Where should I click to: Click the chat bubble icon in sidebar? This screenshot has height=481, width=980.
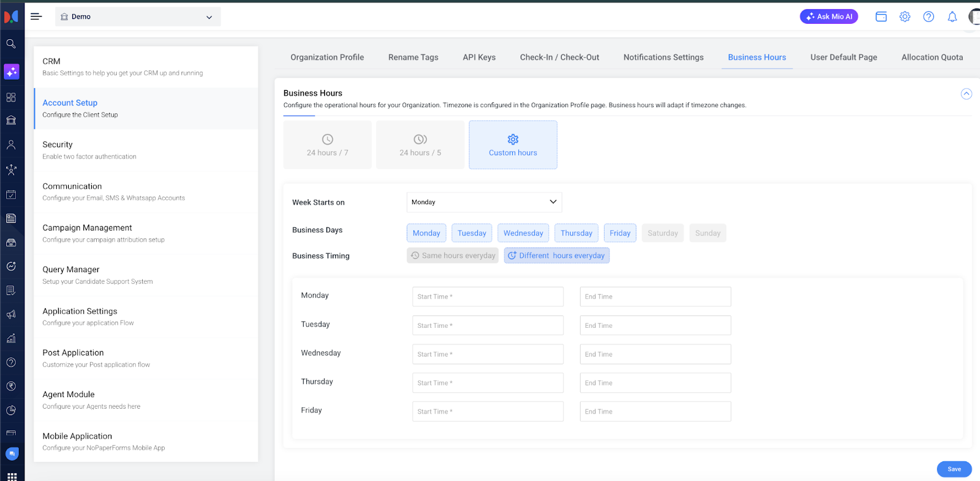coord(12,454)
